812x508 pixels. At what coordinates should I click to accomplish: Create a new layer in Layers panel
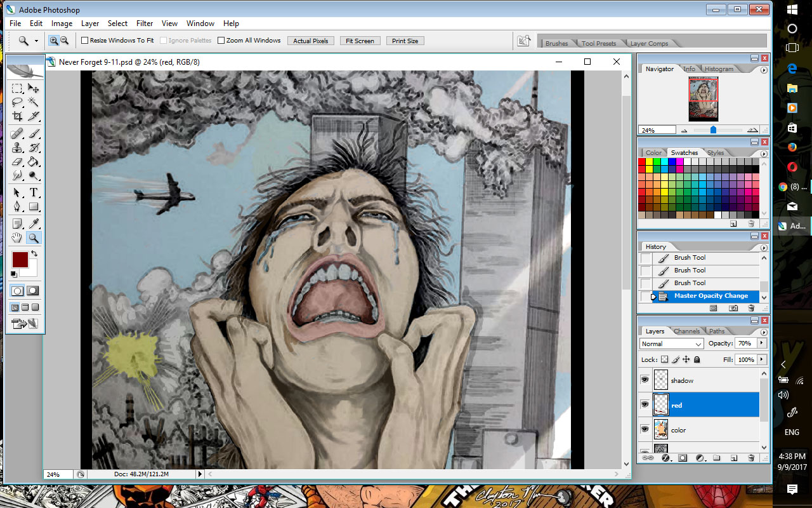pyautogui.click(x=734, y=458)
